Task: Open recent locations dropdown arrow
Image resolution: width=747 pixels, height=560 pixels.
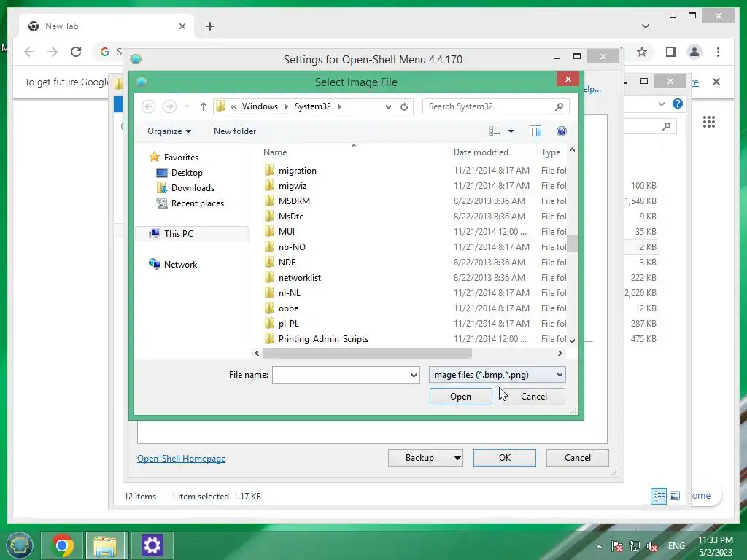Action: click(187, 106)
